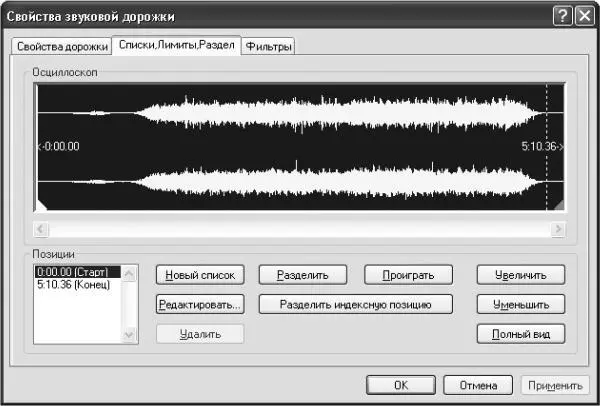Switch to the Свойства дорожки tab
This screenshot has height=406, width=600.
click(x=59, y=47)
